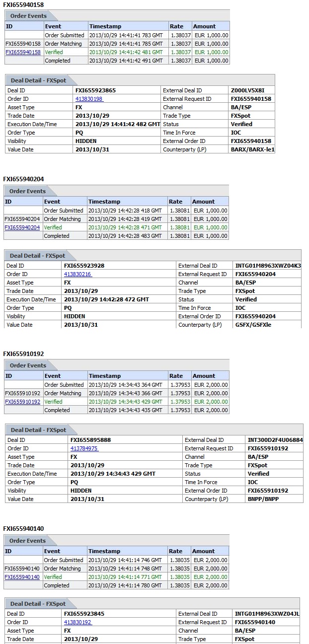The width and height of the screenshot is (309, 644).
Task: Select Order Events tab under heading FXI655940158
Action: tap(28, 16)
